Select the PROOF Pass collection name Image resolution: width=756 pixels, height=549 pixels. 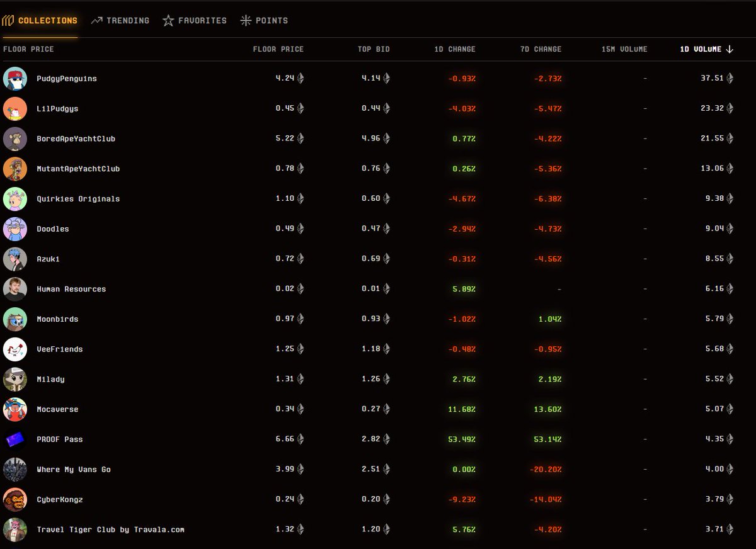[x=60, y=439]
